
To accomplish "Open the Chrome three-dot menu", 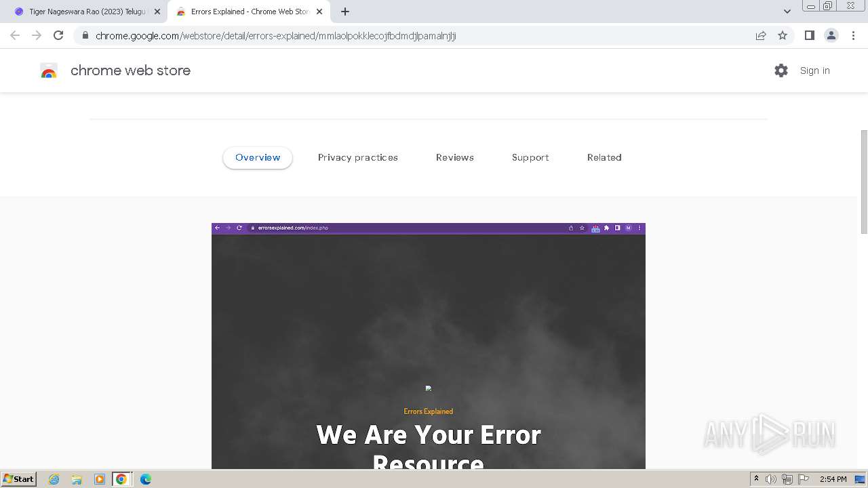I will (853, 35).
